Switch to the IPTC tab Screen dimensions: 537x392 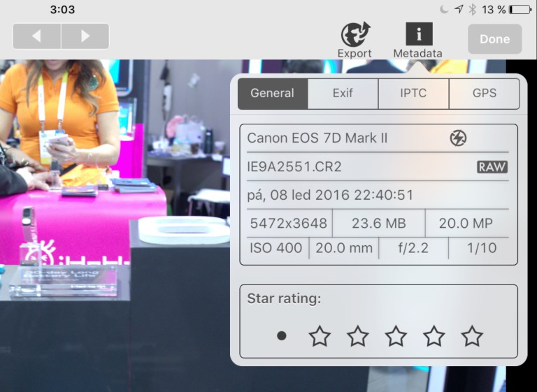pos(413,94)
